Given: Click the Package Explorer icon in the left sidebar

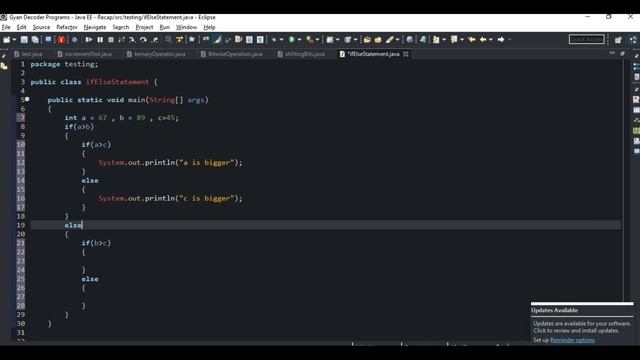Looking at the screenshot, I should 4,66.
